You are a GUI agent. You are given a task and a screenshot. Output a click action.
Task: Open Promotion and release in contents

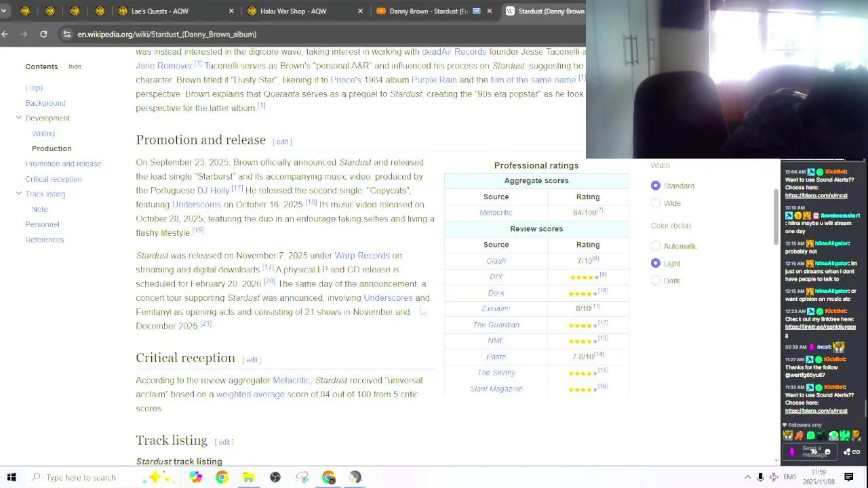coord(63,164)
